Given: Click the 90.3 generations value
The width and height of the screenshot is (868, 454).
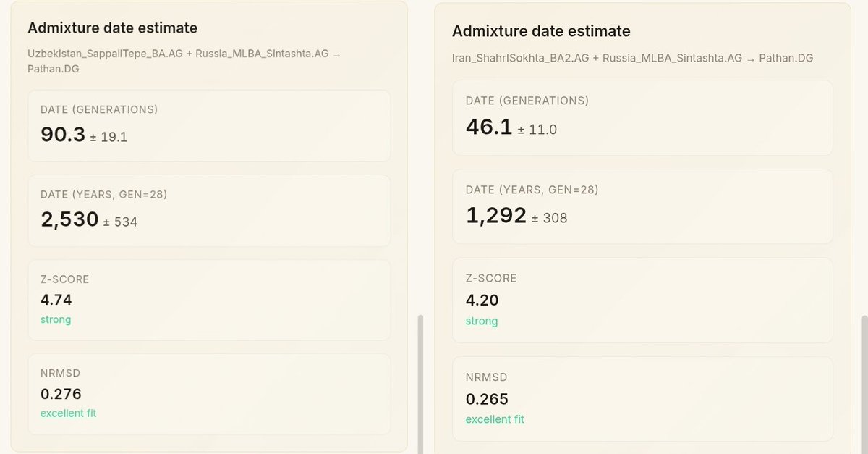Looking at the screenshot, I should coord(63,135).
